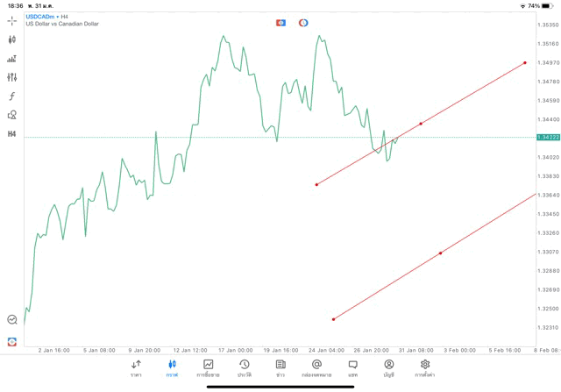
Task: Open chart settings sliders icon
Action: 12,77
